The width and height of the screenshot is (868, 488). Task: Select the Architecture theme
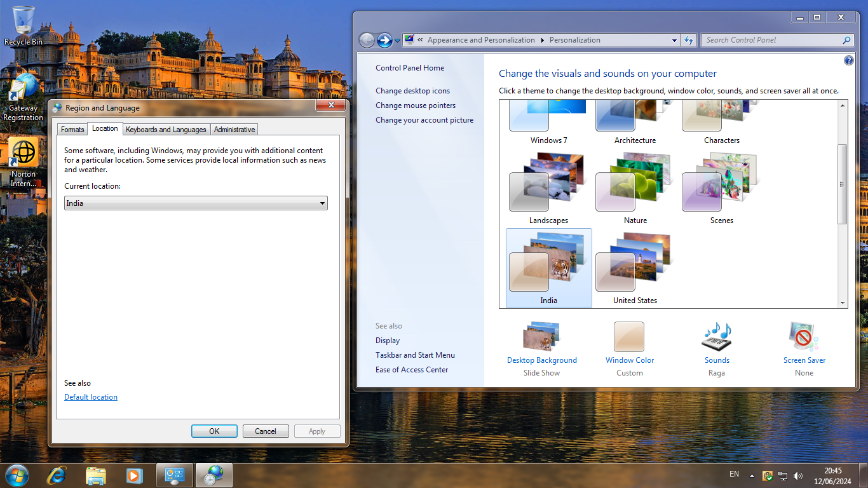pyautogui.click(x=635, y=122)
